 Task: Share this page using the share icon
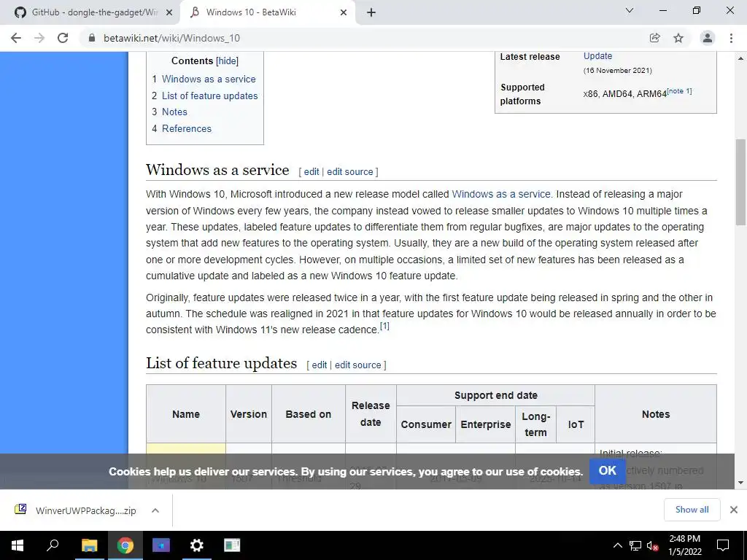[x=654, y=38]
